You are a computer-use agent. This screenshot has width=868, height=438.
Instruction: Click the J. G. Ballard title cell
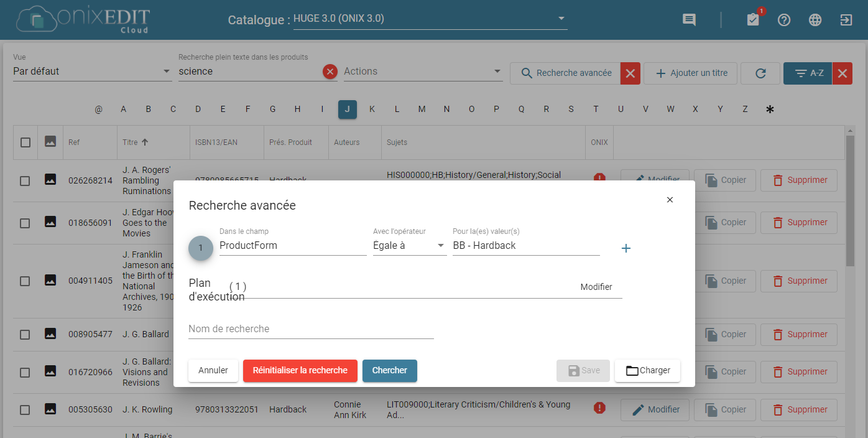[145, 334]
